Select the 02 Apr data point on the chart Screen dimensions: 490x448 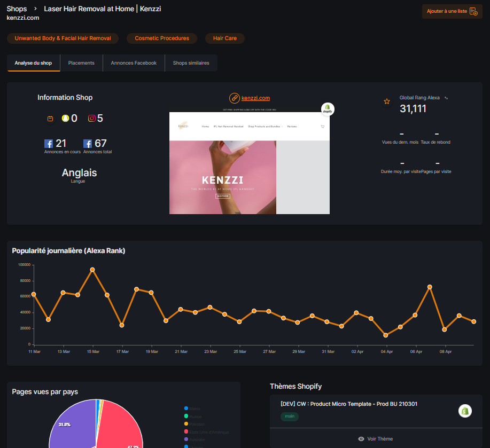356,313
